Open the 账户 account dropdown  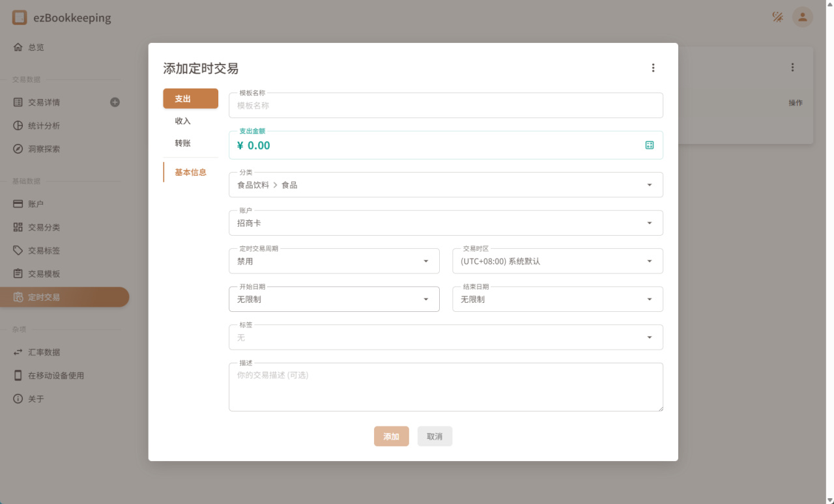click(446, 223)
